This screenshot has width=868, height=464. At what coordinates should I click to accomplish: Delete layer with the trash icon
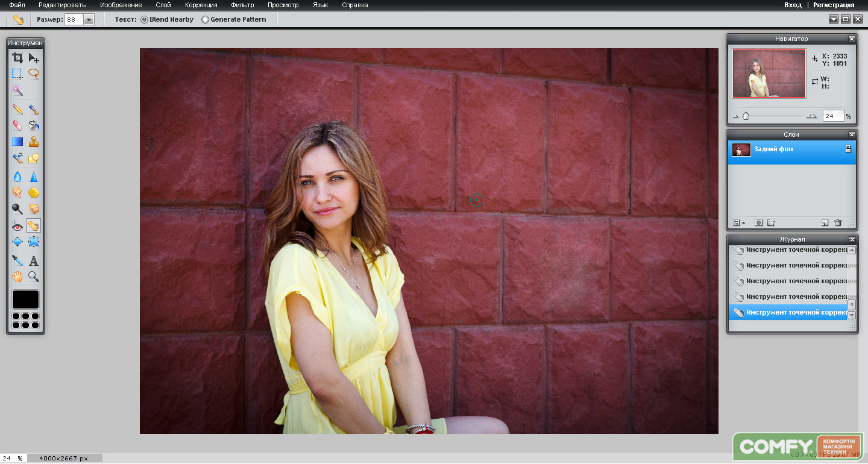coord(838,223)
